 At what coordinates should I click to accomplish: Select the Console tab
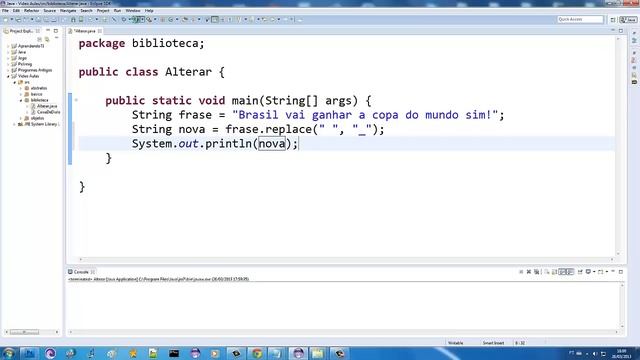(x=80, y=272)
